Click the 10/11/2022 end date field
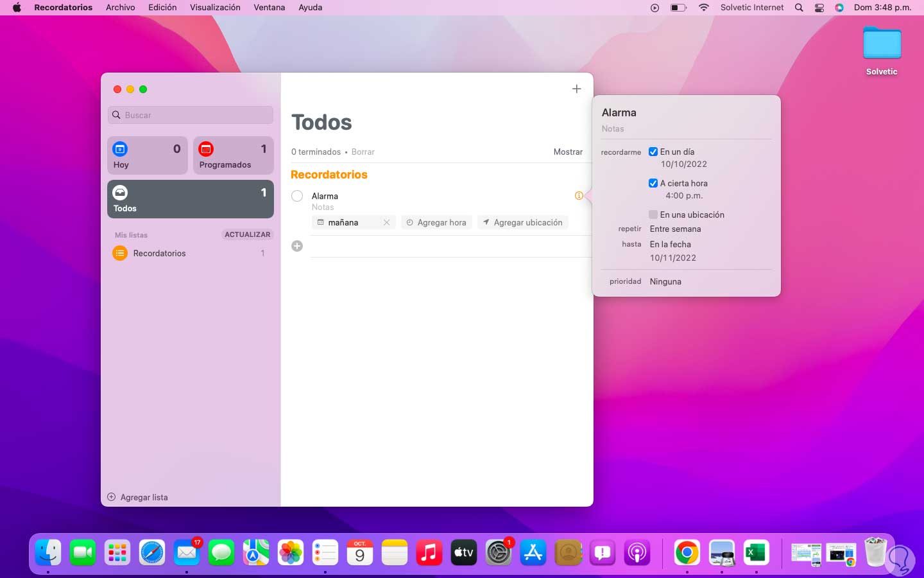This screenshot has height=578, width=924. click(673, 258)
